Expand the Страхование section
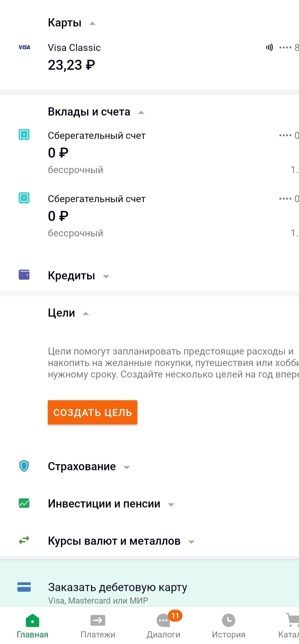The width and height of the screenshot is (299, 644). coord(127,467)
